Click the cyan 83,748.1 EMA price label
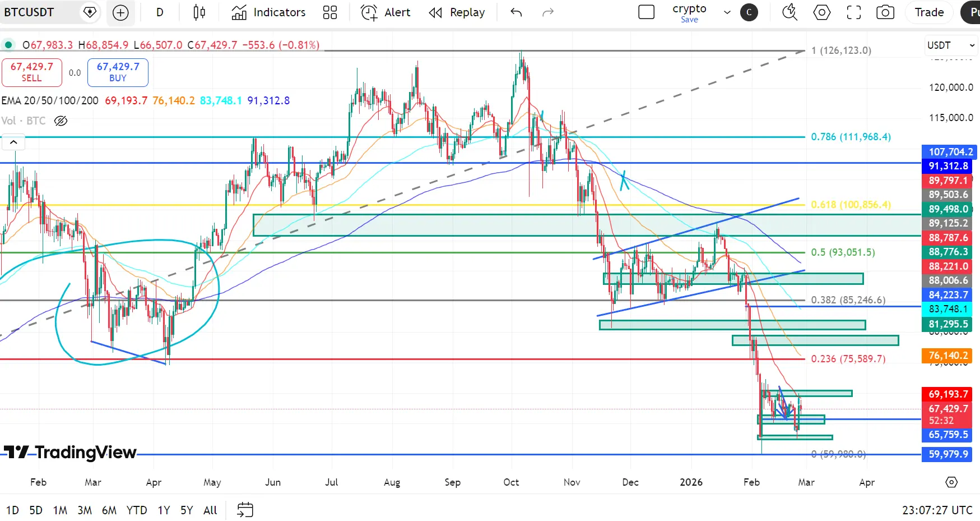 947,309
